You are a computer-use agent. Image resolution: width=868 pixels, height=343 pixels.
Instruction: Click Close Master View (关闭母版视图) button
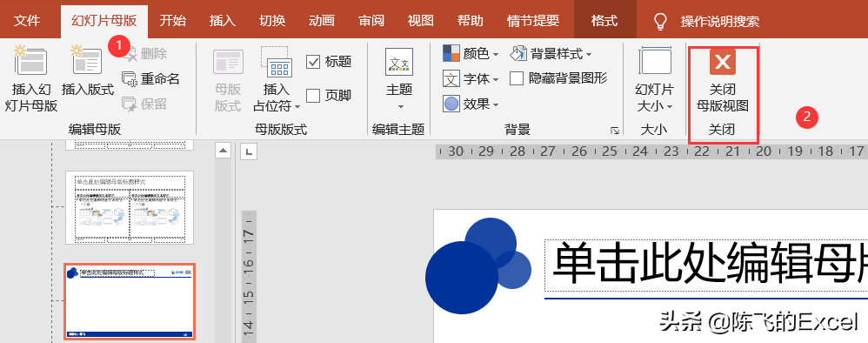(x=723, y=80)
